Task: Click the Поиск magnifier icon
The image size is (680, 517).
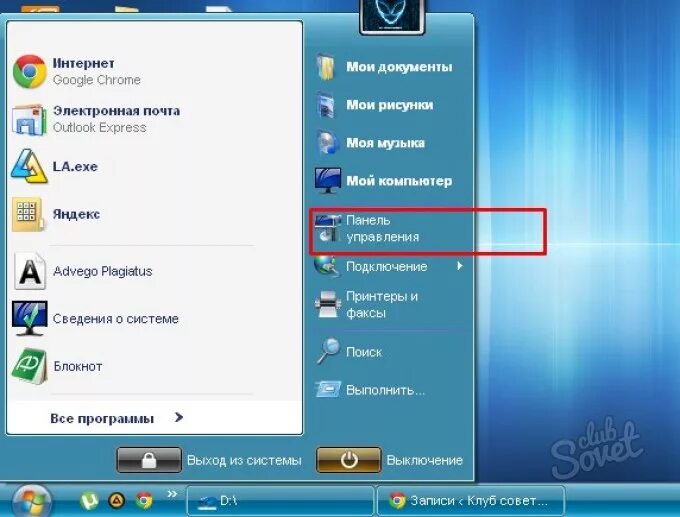Action: (328, 351)
